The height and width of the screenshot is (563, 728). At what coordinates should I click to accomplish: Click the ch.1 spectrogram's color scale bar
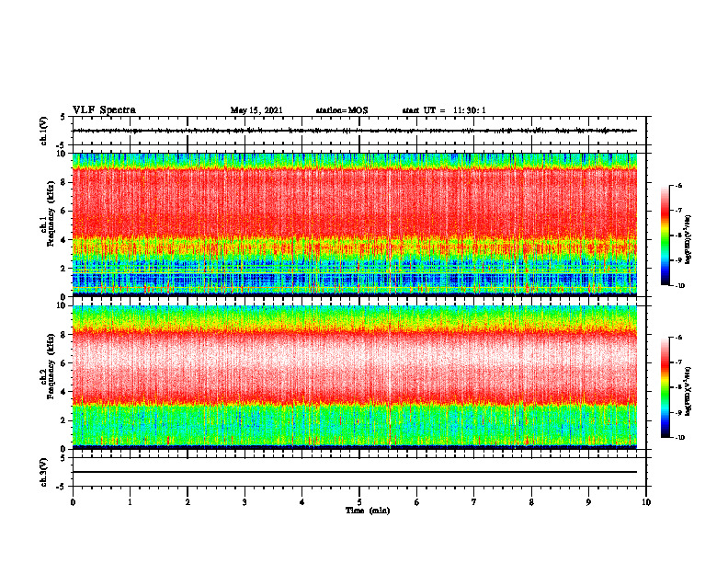coord(665,236)
